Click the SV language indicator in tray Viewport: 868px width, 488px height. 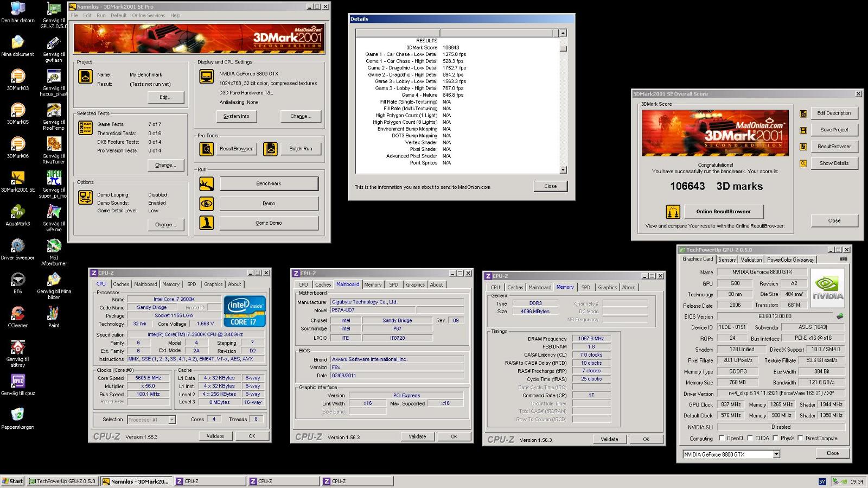(822, 481)
